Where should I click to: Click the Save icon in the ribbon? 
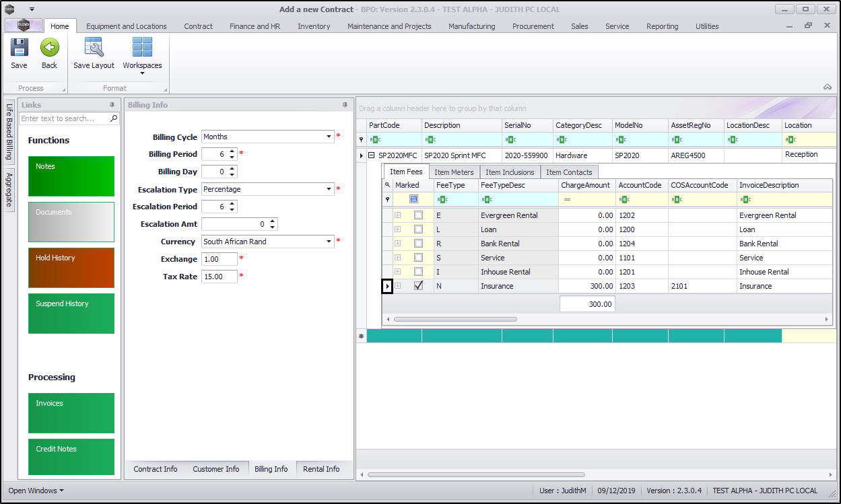click(19, 48)
